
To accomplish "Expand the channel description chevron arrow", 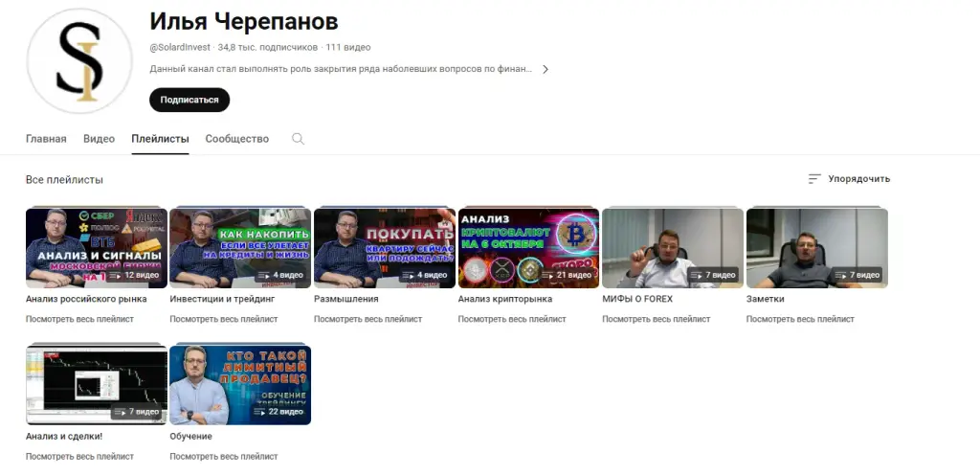I will [545, 69].
